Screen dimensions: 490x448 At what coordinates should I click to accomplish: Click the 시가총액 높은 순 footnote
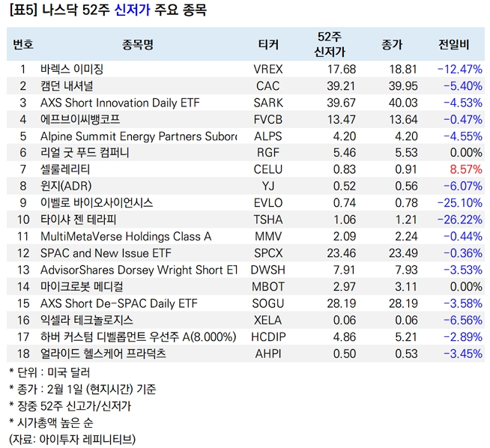coord(51,423)
